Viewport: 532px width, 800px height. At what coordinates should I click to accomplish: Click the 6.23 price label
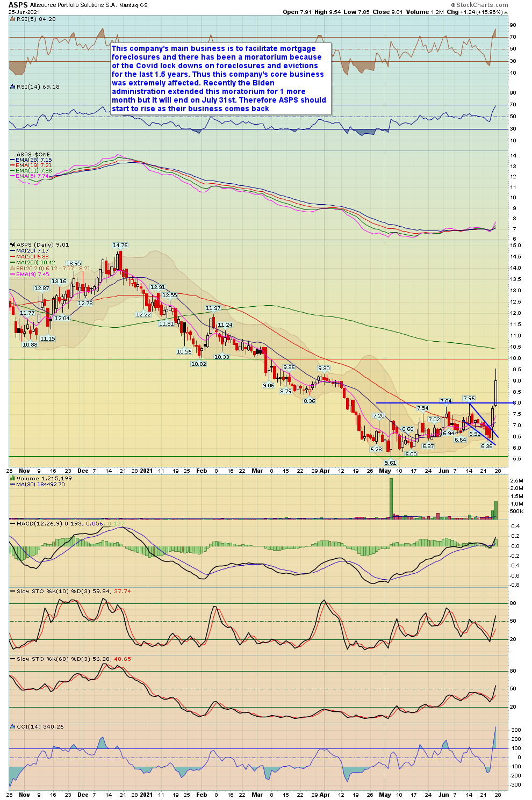(376, 449)
